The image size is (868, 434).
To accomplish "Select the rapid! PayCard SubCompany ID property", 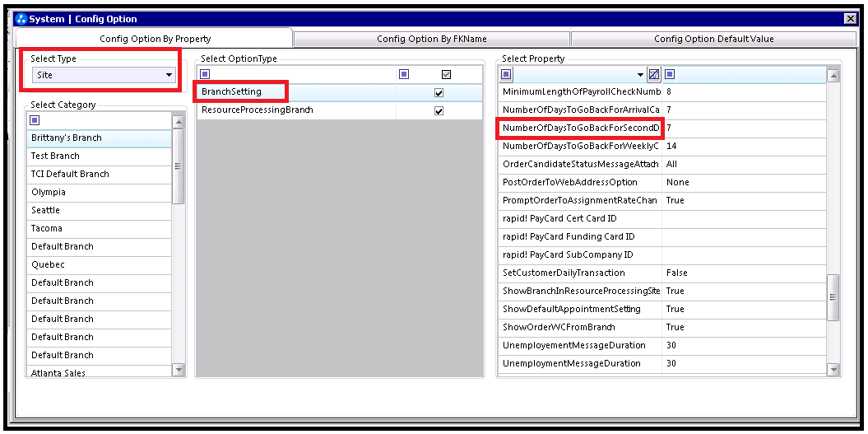I will click(x=581, y=255).
